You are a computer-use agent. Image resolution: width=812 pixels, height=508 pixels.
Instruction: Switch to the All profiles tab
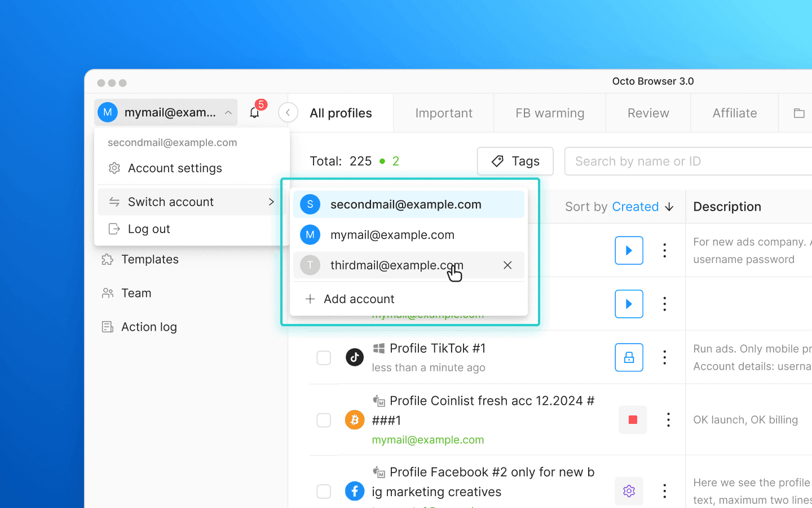pos(341,113)
